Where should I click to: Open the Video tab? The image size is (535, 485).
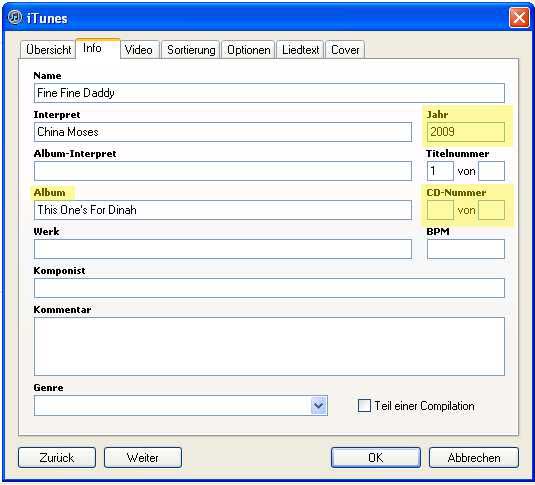[139, 50]
